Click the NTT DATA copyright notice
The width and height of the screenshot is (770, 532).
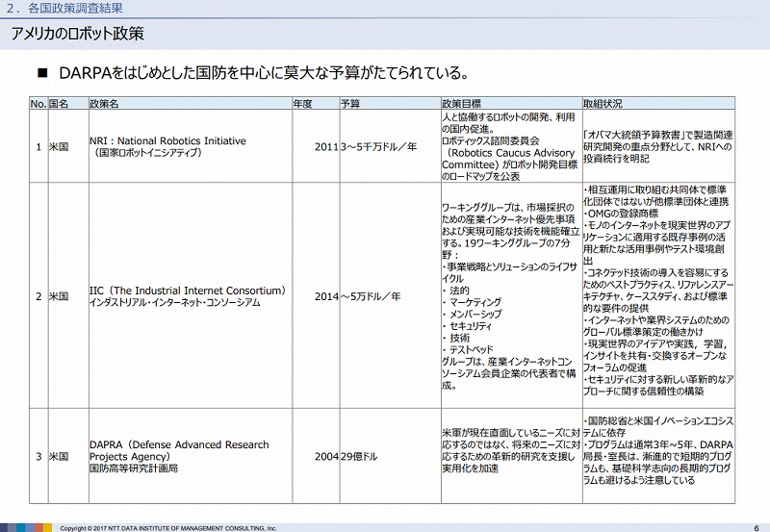[x=168, y=527]
